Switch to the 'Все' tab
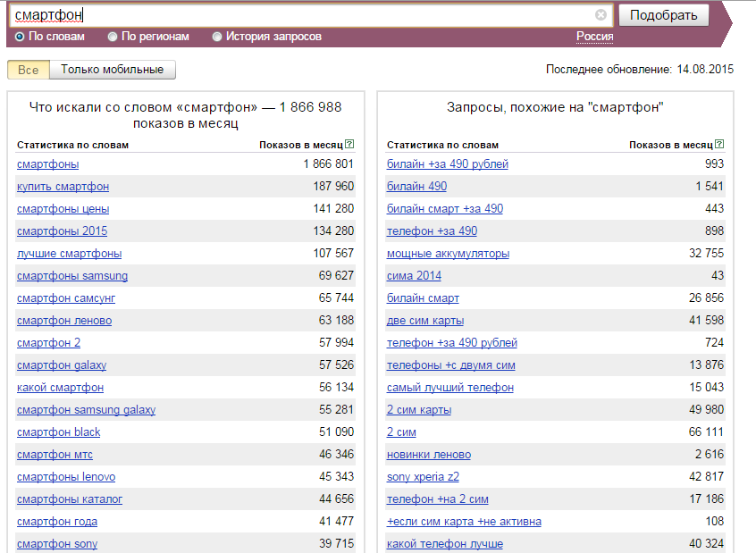Screen dimensions: 756x553 pos(29,70)
